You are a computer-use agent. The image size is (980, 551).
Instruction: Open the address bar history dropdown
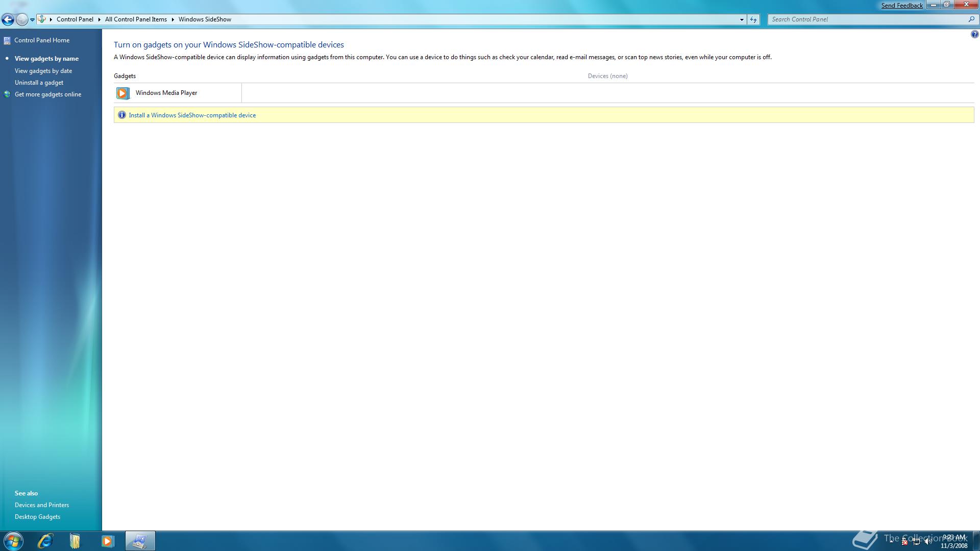[742, 19]
